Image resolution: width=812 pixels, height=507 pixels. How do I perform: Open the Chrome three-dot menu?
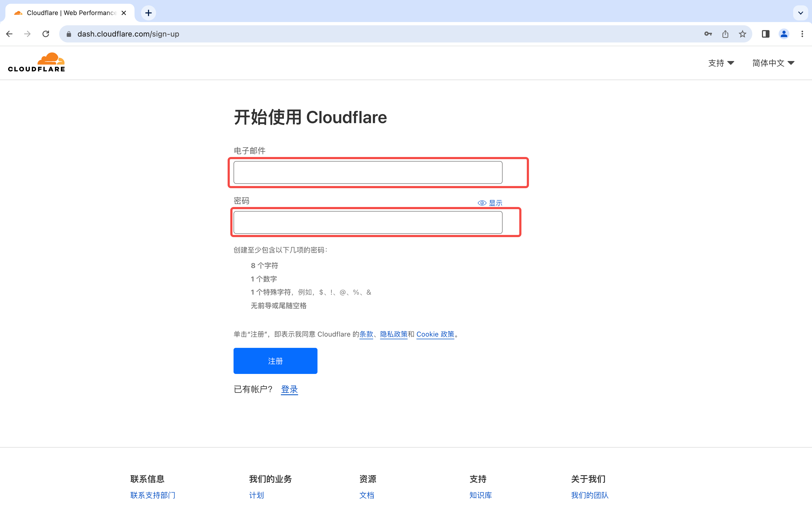coord(802,34)
